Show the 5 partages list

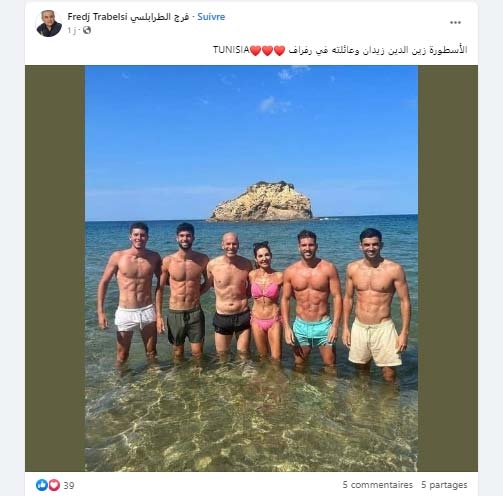click(x=444, y=485)
